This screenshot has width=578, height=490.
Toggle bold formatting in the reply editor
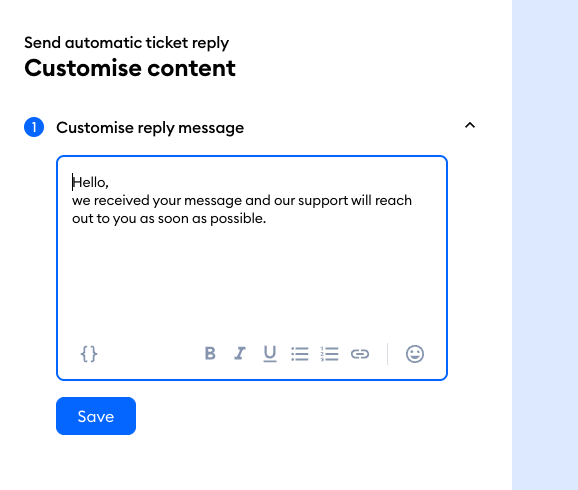210,353
